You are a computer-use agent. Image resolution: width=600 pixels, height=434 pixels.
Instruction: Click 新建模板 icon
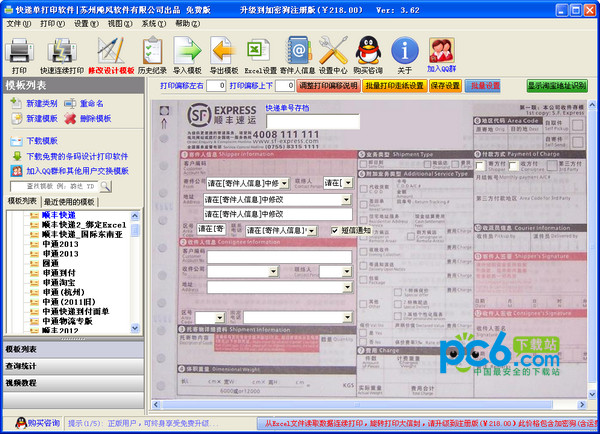16,119
